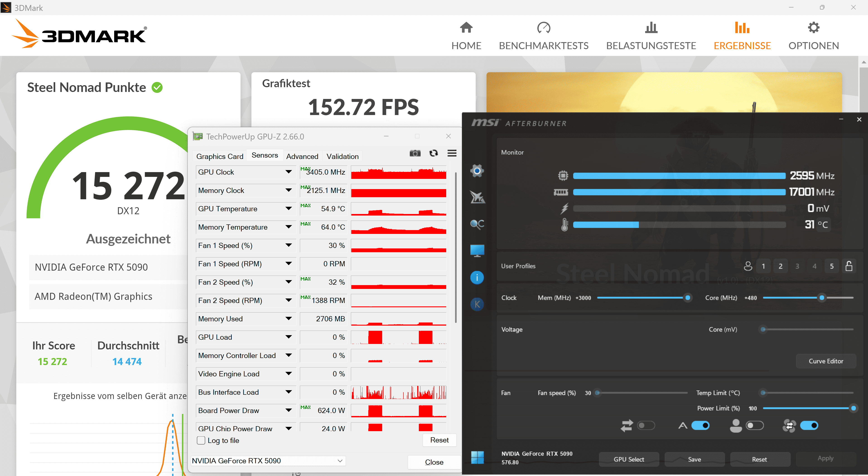This screenshot has height=476, width=868.
Task: Click the profile lock icon
Action: pos(849,266)
